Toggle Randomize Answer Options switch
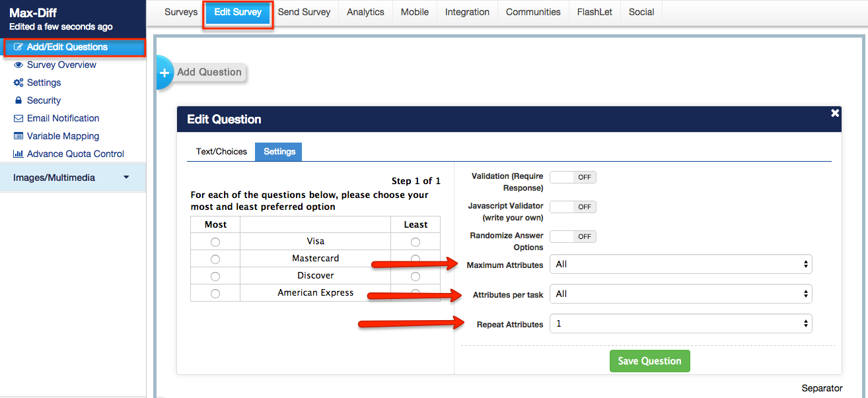 573,236
